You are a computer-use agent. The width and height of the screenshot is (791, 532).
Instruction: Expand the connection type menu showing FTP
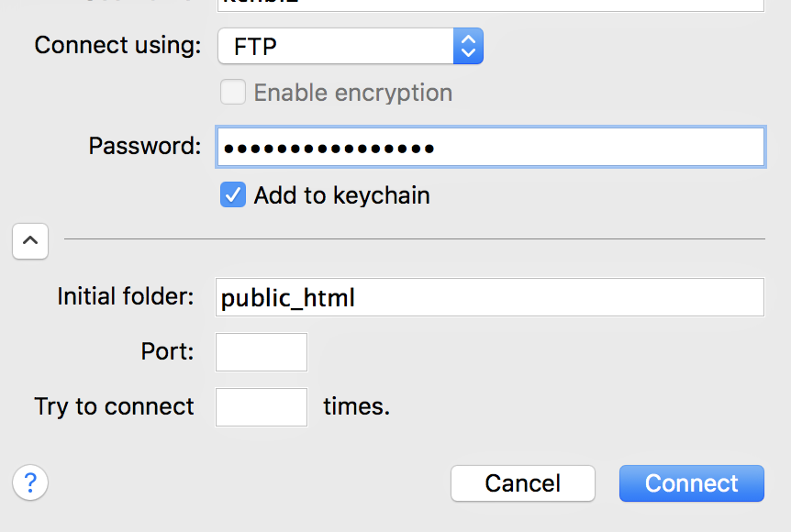pos(351,44)
